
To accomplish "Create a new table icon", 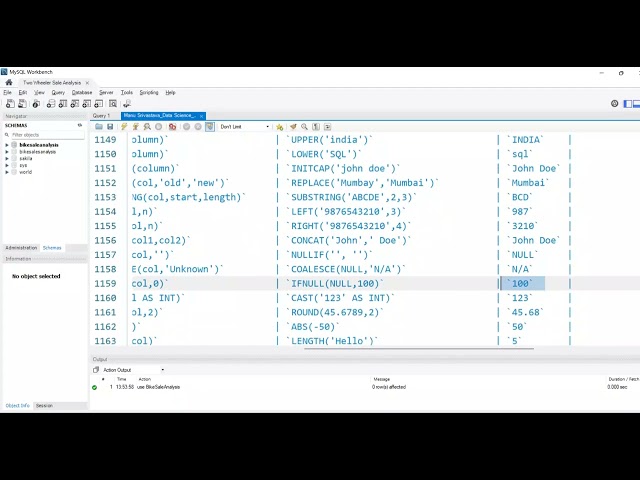I will [63, 104].
